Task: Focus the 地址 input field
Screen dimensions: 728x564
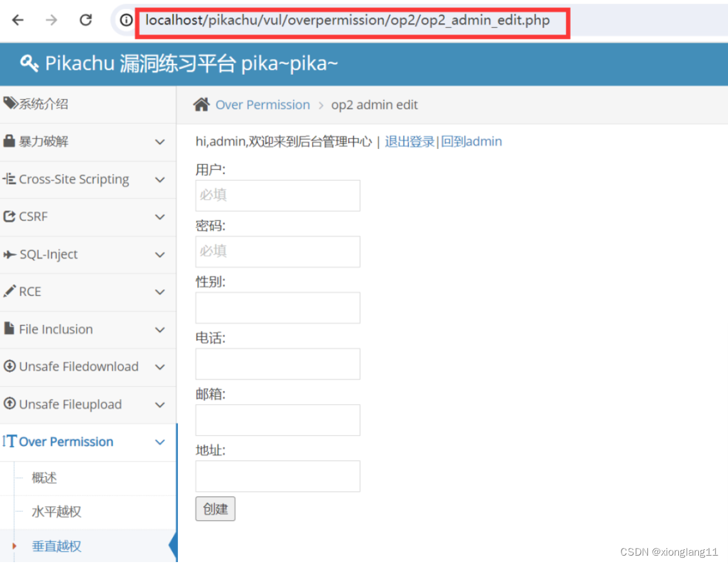Action: tap(278, 476)
